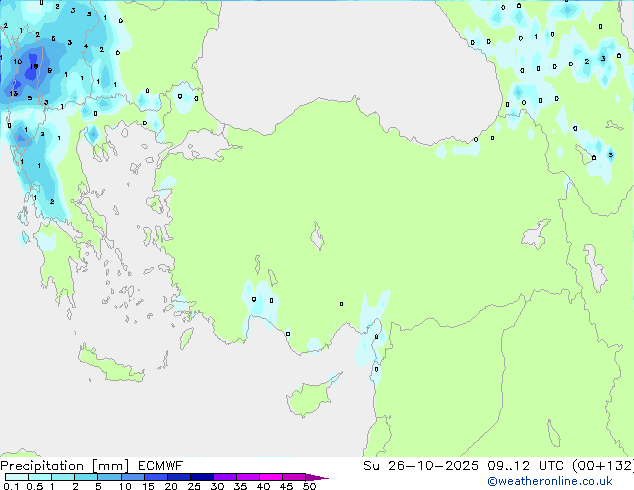
Task: Click the legend swatch between 45 and 50
Action: (x=296, y=478)
